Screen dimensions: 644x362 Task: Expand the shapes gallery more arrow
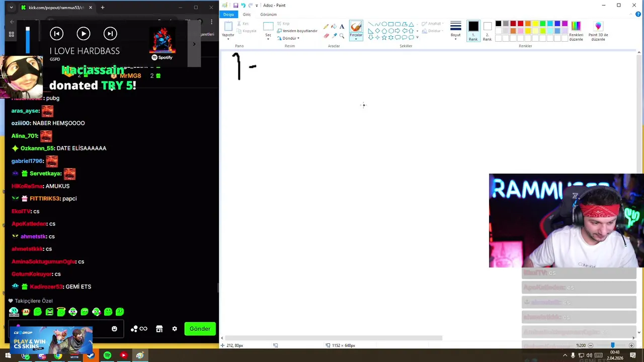click(417, 38)
